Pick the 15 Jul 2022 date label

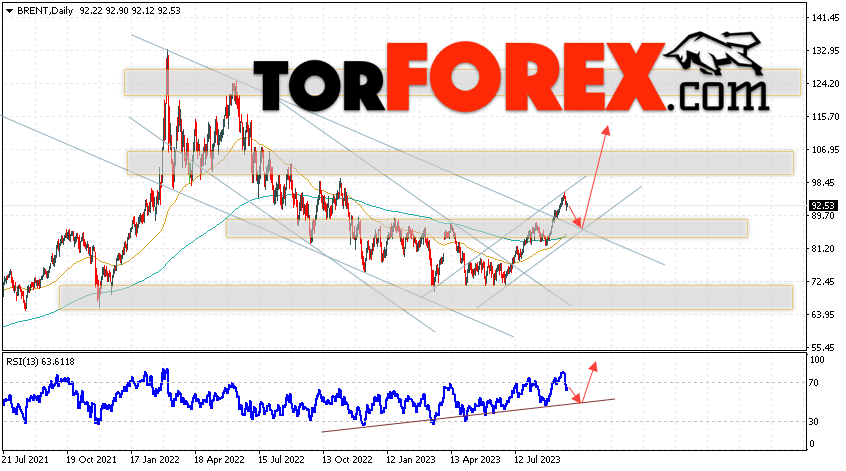coord(281,460)
